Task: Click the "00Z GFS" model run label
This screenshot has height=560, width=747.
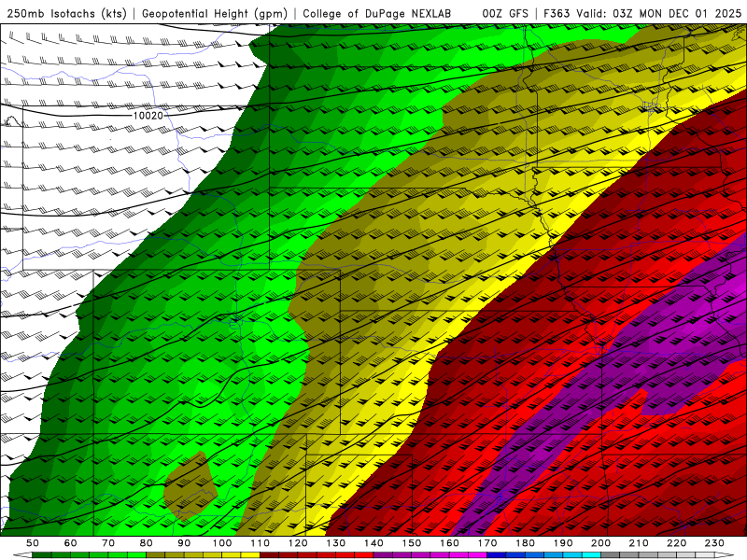Action: (505, 13)
